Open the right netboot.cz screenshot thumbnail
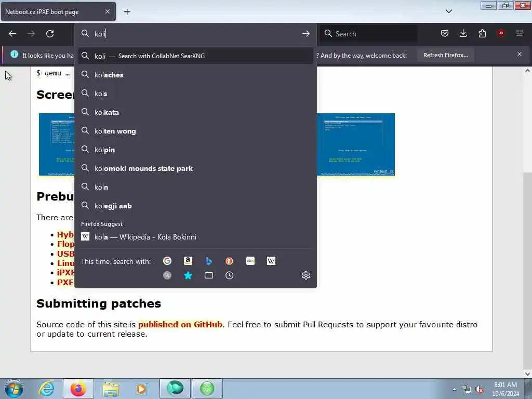 (x=355, y=144)
